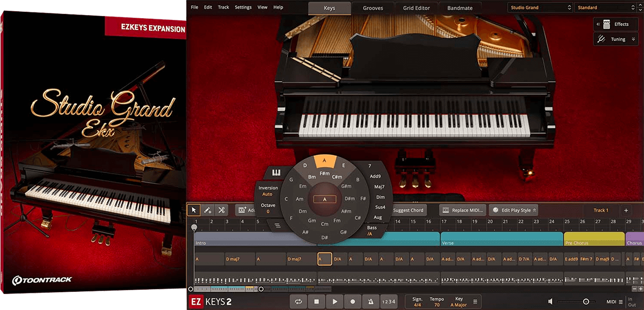This screenshot has height=310, width=644.
Task: Select D#m on the chord wheel
Action: [x=349, y=199]
